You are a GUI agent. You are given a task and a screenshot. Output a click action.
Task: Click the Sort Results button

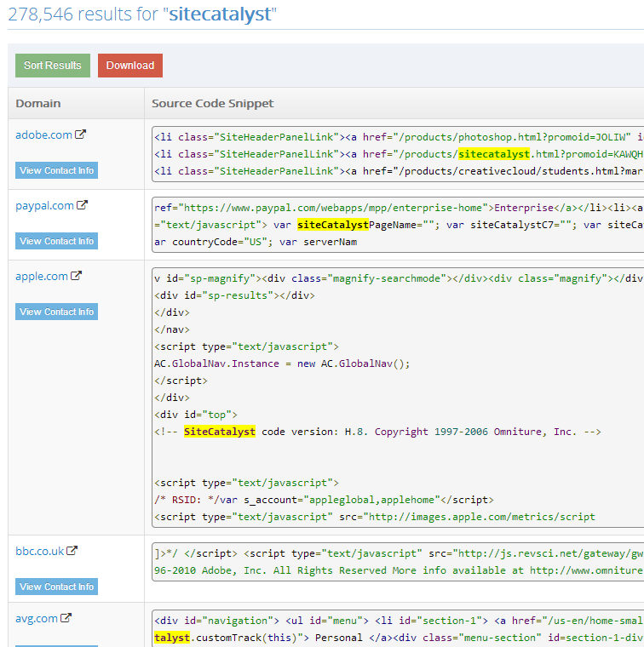(x=53, y=66)
